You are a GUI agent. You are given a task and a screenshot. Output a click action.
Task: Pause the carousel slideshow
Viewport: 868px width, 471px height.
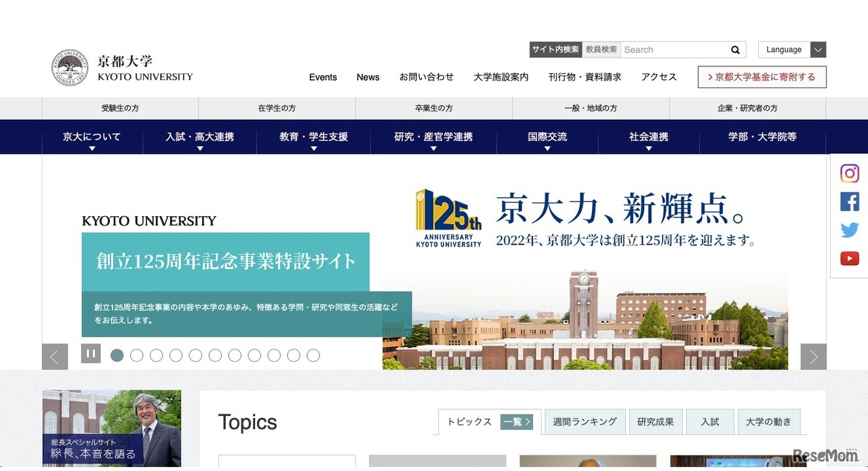click(91, 353)
